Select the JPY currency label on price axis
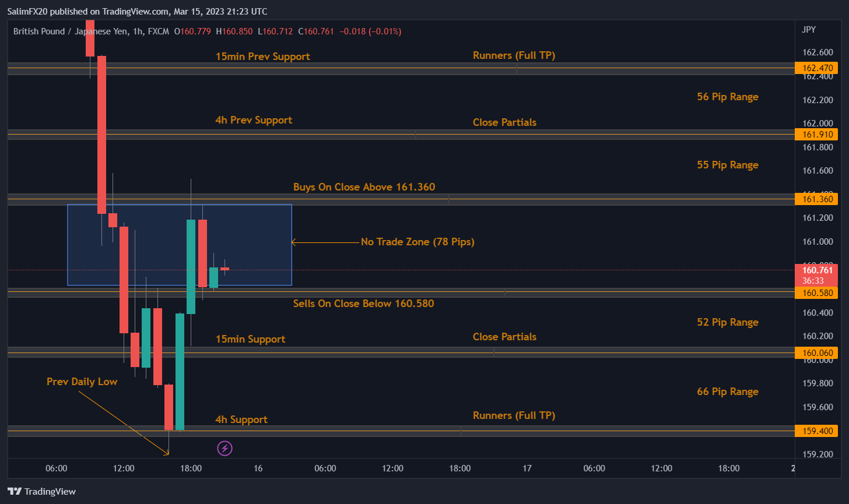Viewport: 849px width, 504px height. pyautogui.click(x=809, y=29)
